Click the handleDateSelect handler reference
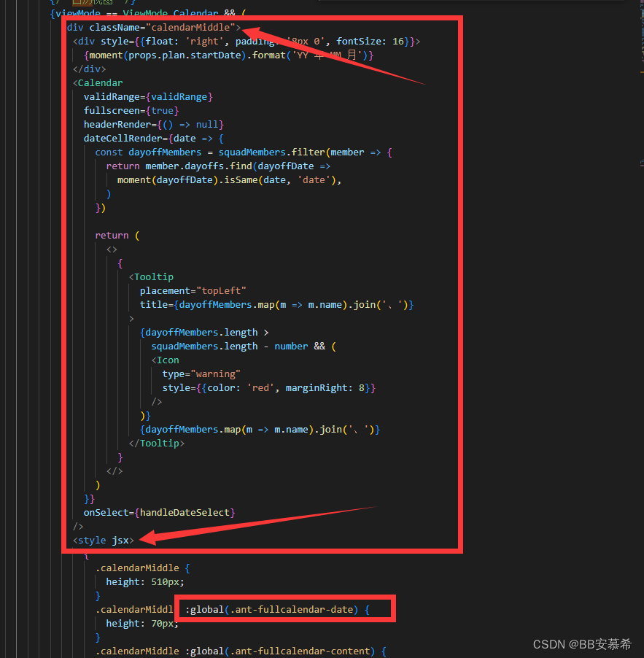The height and width of the screenshot is (658, 644). [x=185, y=512]
